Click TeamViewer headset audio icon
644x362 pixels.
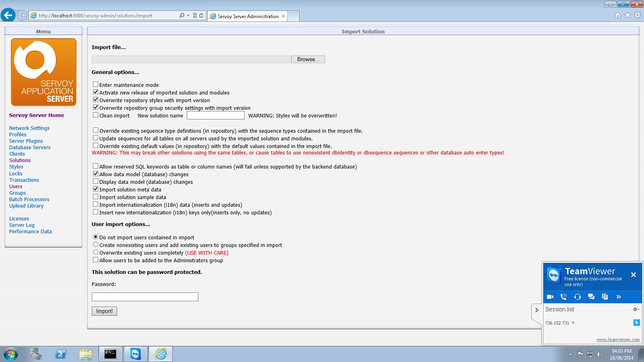[x=578, y=297]
